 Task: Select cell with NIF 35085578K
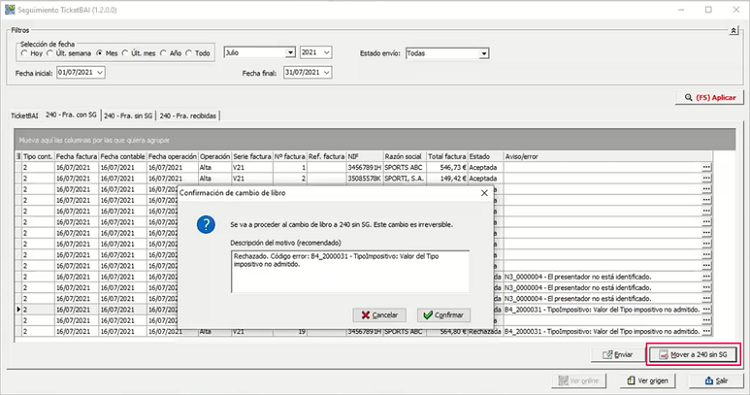(x=364, y=178)
